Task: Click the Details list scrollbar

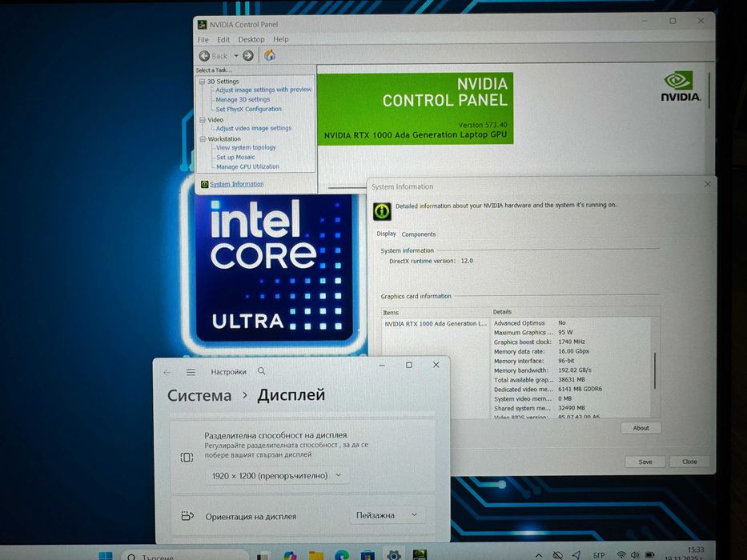Action: click(x=655, y=370)
